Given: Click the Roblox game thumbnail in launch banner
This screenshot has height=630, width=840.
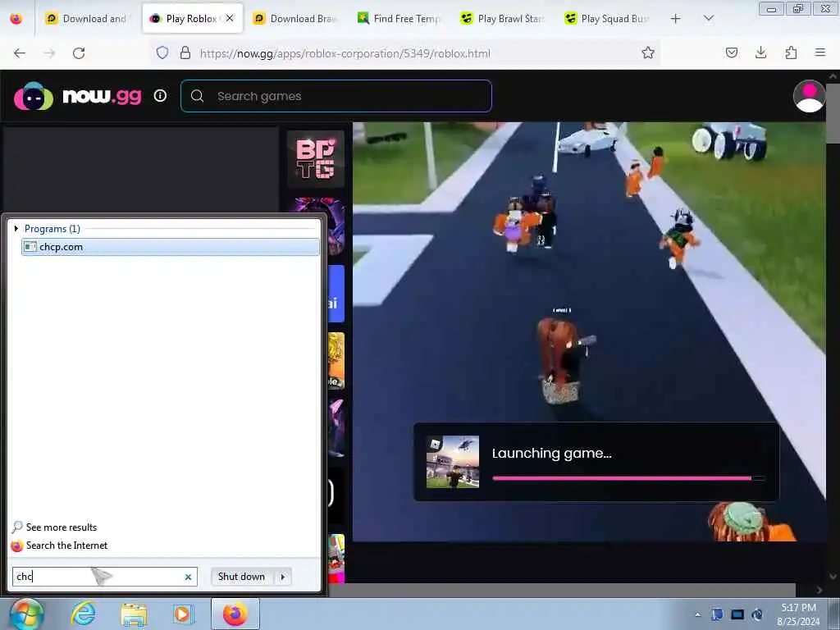Looking at the screenshot, I should pyautogui.click(x=453, y=462).
